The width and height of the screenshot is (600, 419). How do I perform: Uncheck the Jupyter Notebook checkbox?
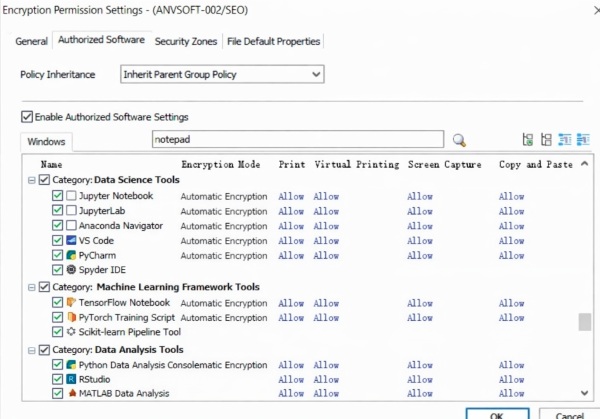[57, 196]
